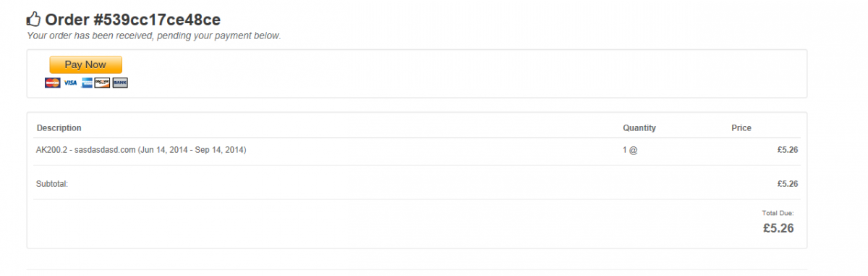
Task: Choose the Visa card logo
Action: click(x=70, y=83)
